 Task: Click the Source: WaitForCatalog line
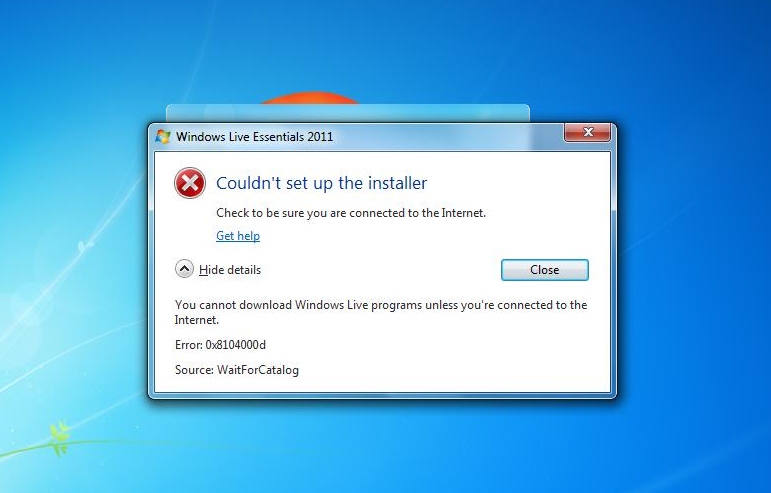click(237, 370)
